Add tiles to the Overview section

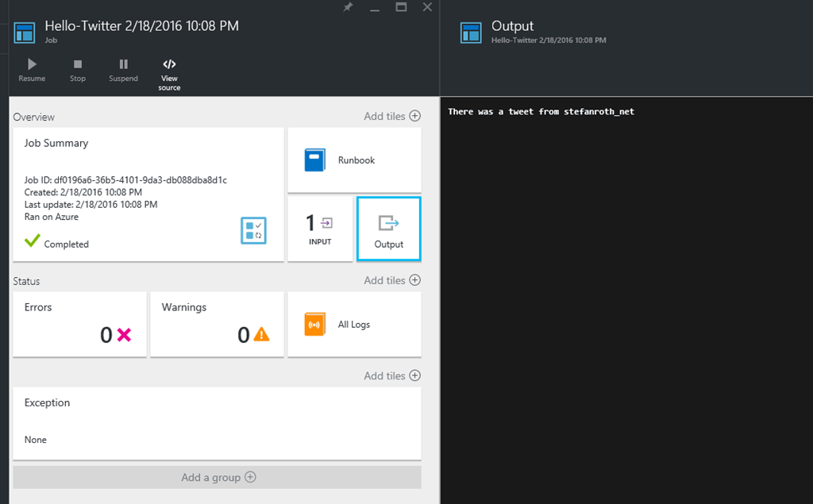392,116
